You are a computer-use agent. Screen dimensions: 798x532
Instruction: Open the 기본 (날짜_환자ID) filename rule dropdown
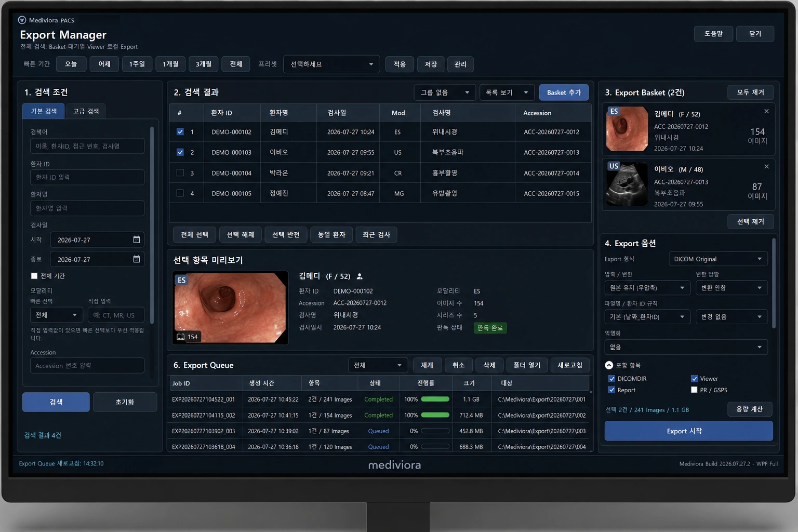[x=647, y=317]
